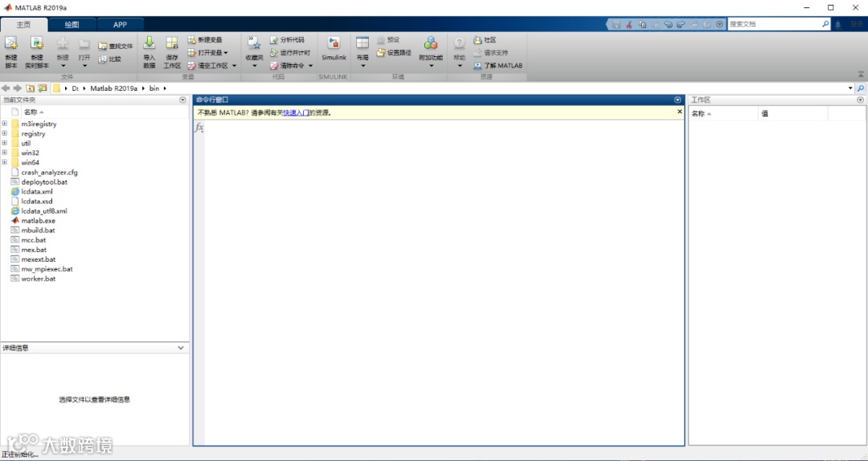This screenshot has height=461, width=868.
Task: Select matlab.exe in the file list
Action: [39, 221]
